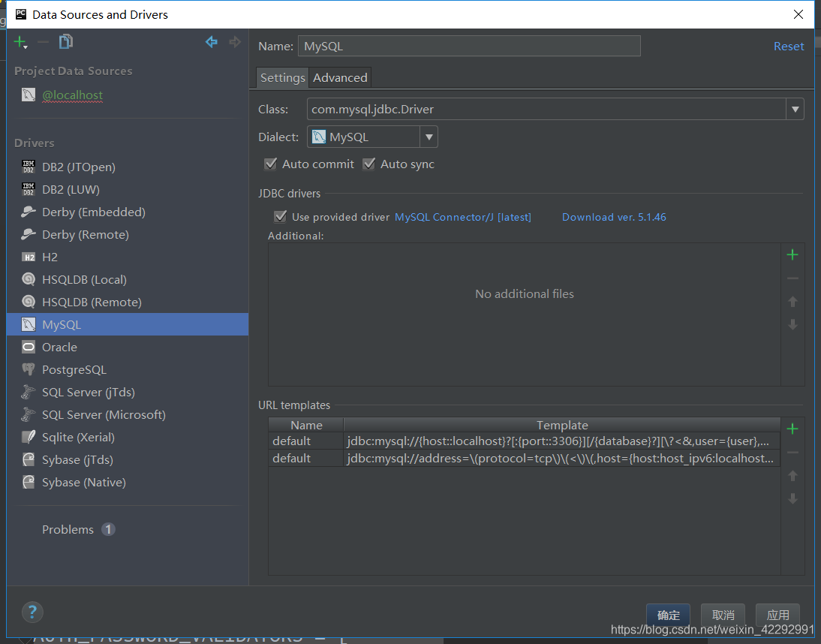Click the remove data source minus icon

[x=44, y=42]
